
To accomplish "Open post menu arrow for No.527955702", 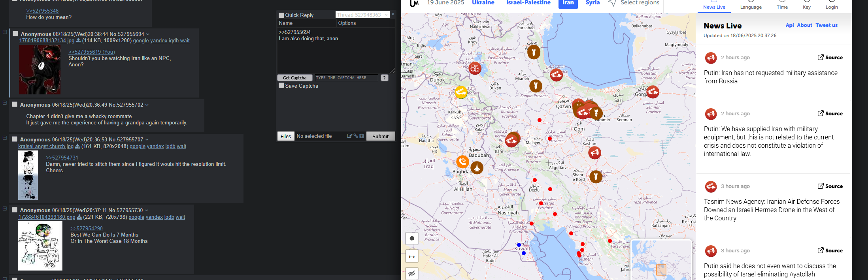I will pyautogui.click(x=147, y=105).
